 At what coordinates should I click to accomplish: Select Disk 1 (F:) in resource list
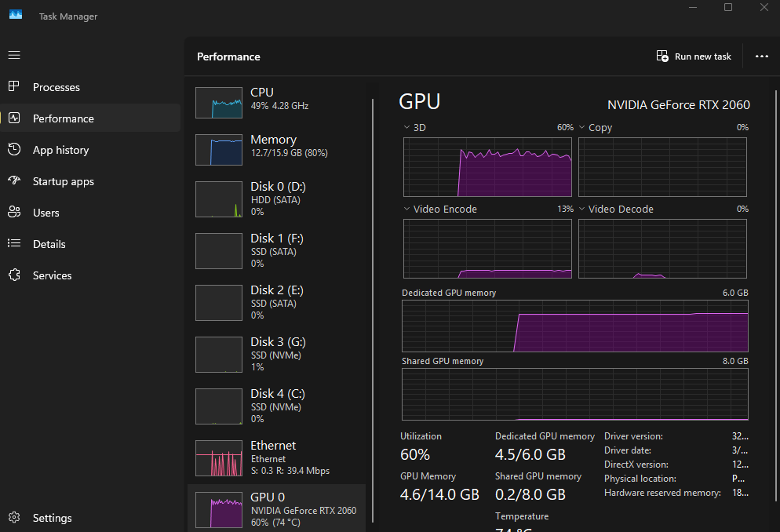coord(276,251)
